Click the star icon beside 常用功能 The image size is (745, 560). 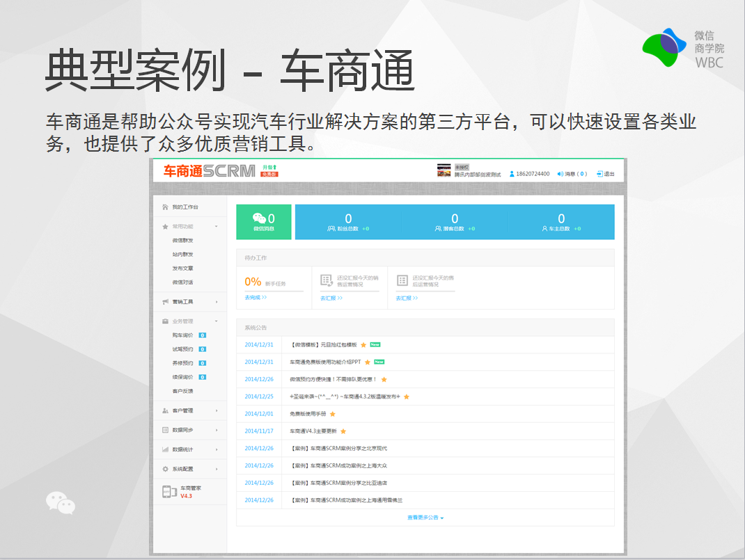pos(165,226)
